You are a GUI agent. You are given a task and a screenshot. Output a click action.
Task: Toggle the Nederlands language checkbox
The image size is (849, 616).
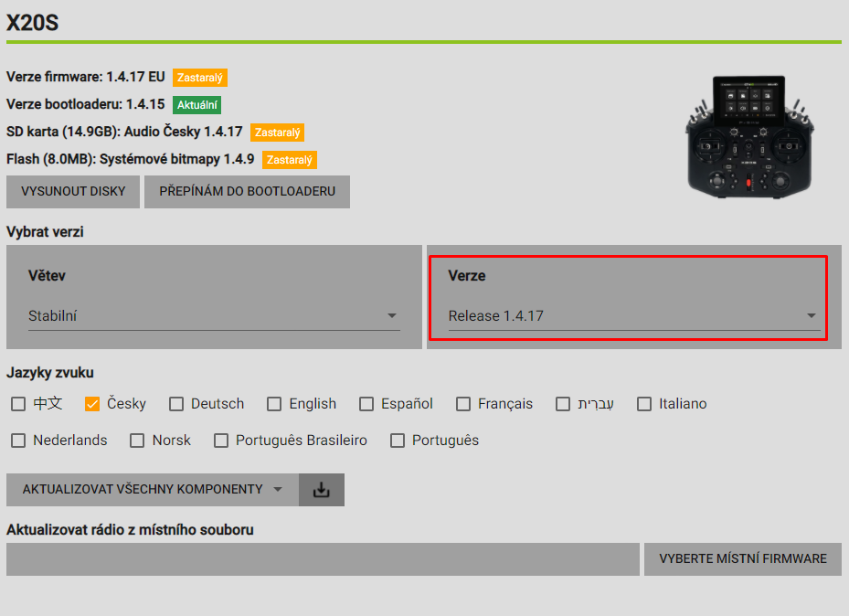pyautogui.click(x=18, y=441)
